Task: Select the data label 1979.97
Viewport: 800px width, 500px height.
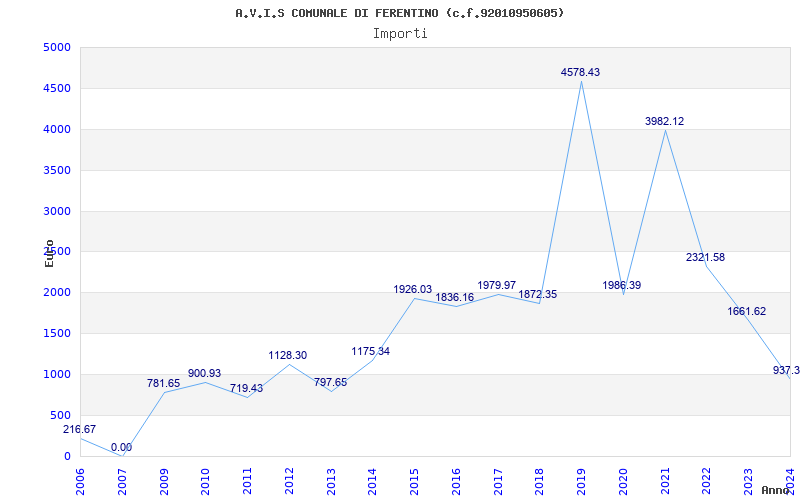Action: (x=496, y=285)
